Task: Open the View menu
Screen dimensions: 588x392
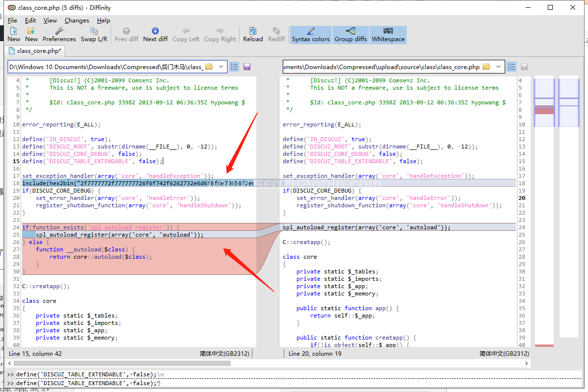Action: [50, 21]
